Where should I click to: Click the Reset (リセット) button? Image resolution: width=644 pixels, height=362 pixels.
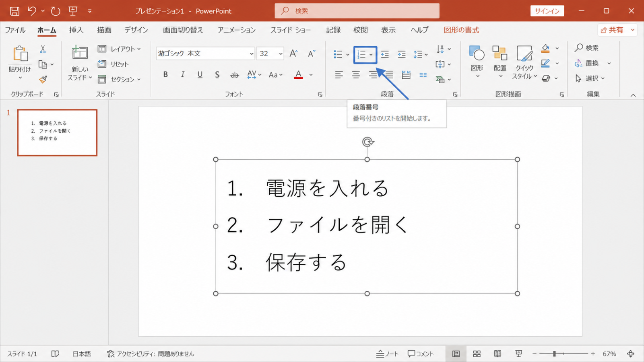click(x=113, y=64)
